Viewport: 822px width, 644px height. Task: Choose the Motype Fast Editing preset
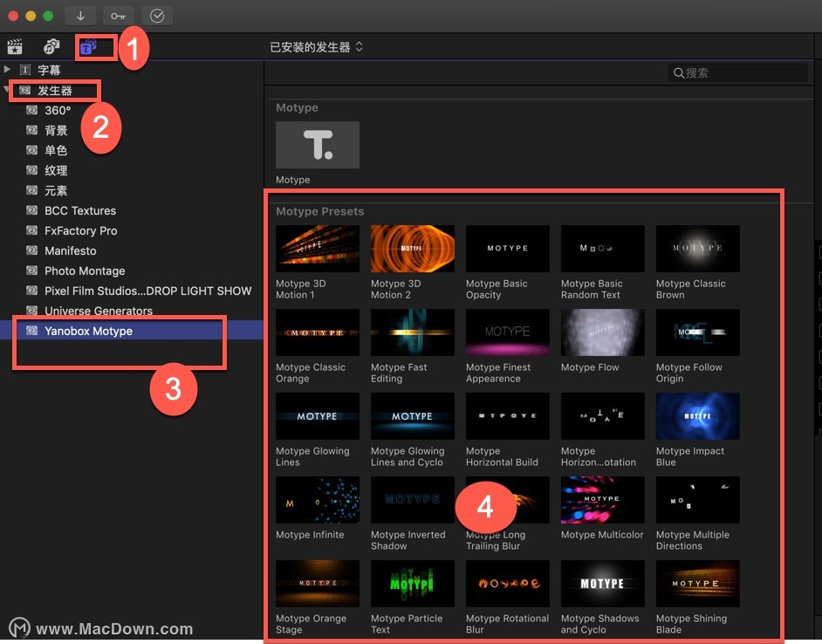[413, 332]
